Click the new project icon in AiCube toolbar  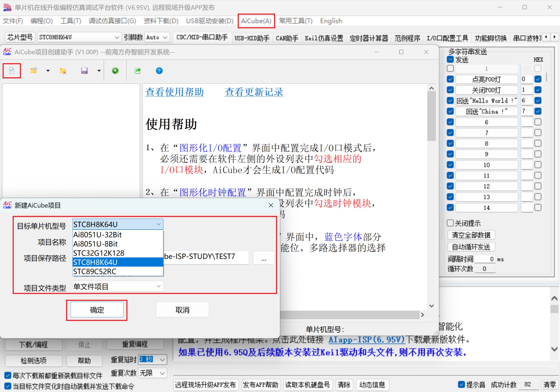pos(12,71)
